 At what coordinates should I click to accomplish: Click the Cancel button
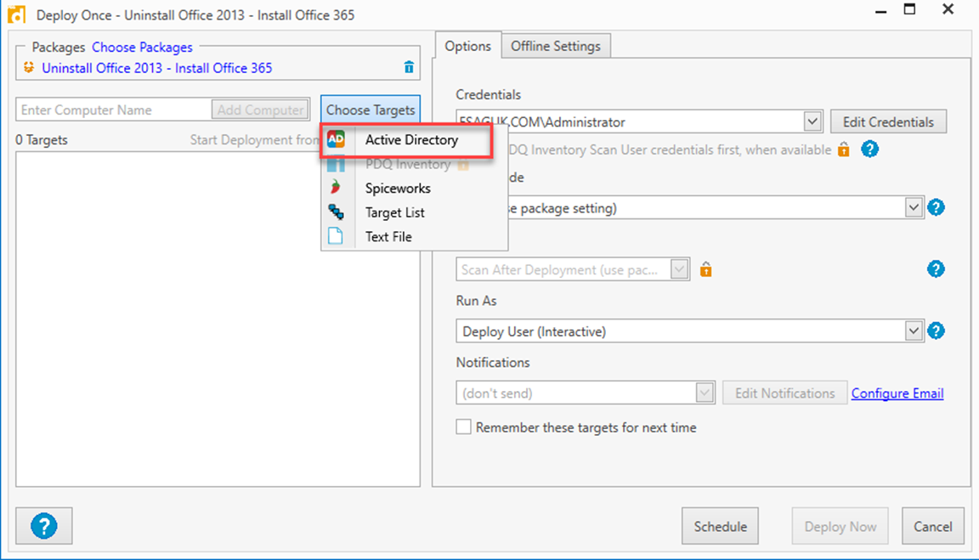933,526
